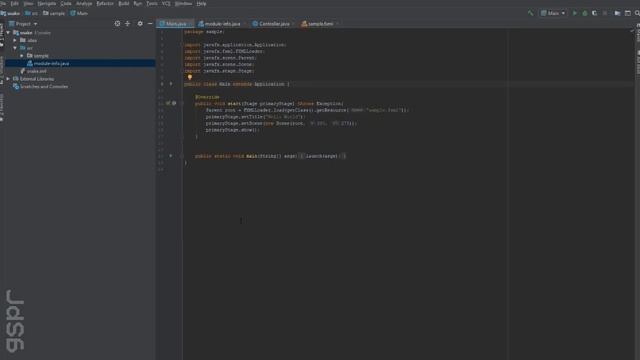Select snake.iml file in project tree
The height and width of the screenshot is (360, 640).
pyautogui.click(x=33, y=71)
